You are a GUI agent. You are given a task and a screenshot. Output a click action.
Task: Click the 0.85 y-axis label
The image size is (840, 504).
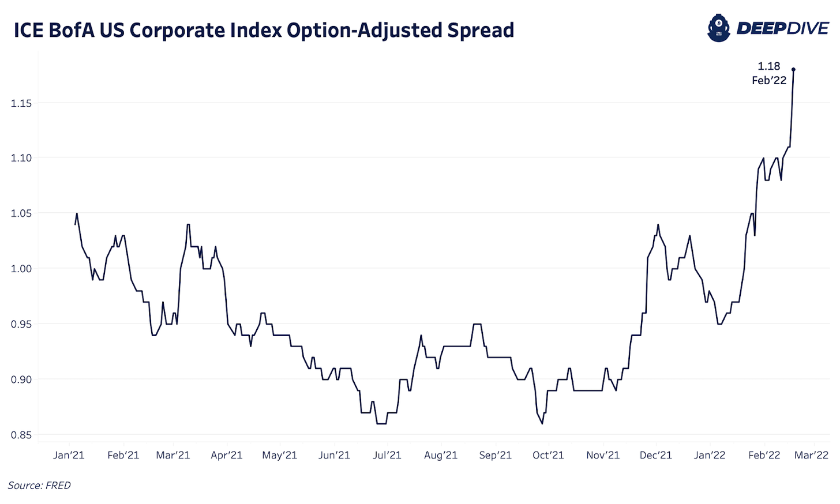[21, 435]
